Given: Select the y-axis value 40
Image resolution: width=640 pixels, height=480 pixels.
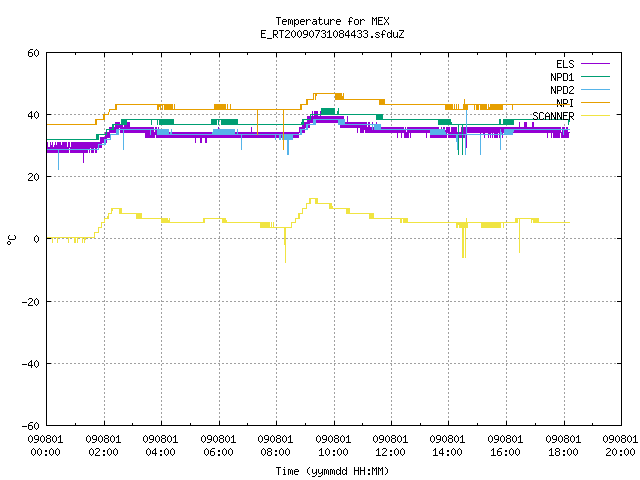Looking at the screenshot, I should coord(33,115).
